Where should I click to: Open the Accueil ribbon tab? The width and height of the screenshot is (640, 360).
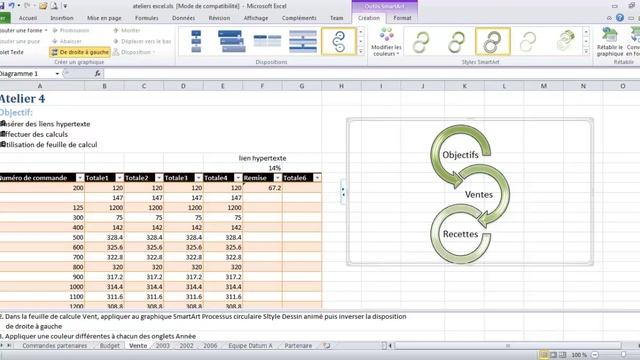click(28, 18)
